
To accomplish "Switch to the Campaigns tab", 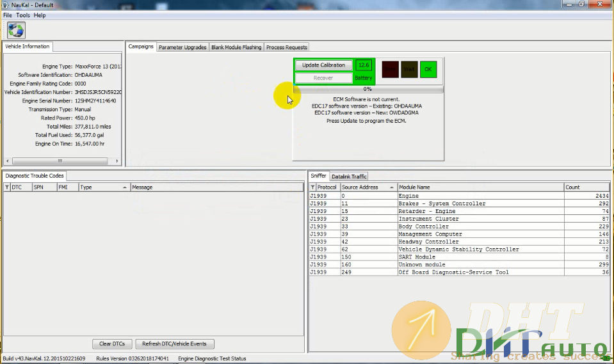I will [141, 47].
